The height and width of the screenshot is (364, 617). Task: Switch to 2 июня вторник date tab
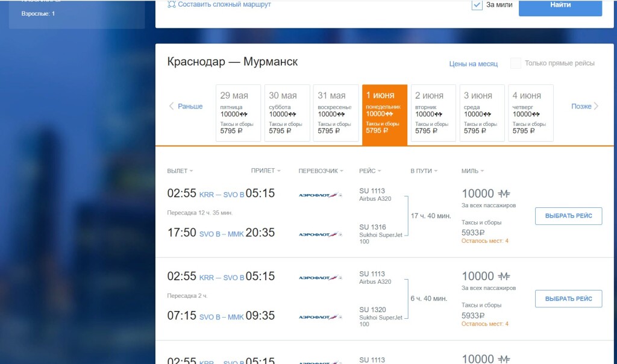(x=433, y=113)
